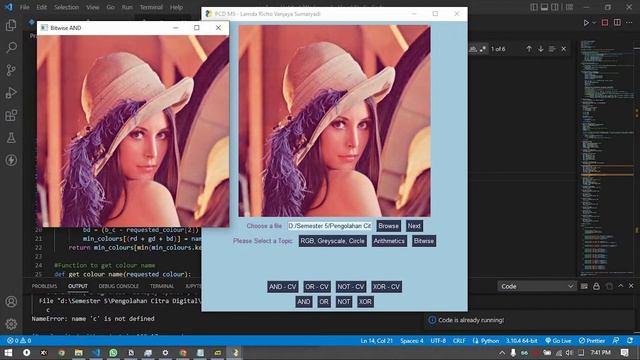Open the Run menu
The height and width of the screenshot is (360, 640).
pos(127,7)
